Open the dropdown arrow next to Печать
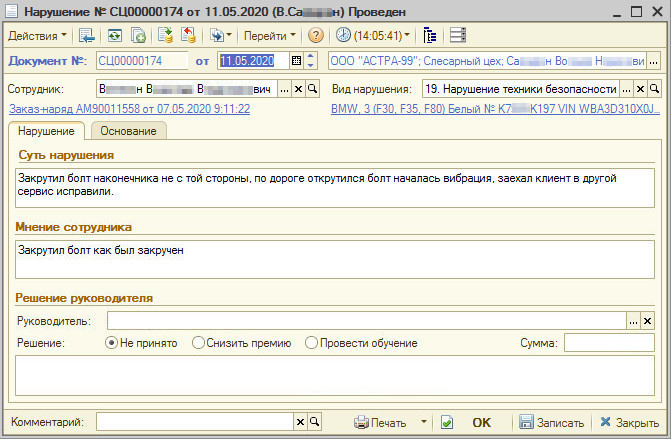The height and width of the screenshot is (439, 671). tap(423, 422)
